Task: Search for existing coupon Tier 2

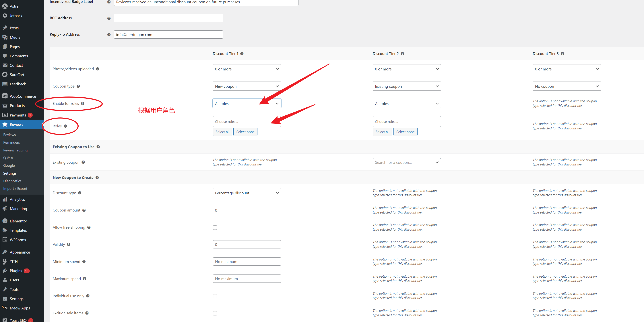Action: click(406, 162)
